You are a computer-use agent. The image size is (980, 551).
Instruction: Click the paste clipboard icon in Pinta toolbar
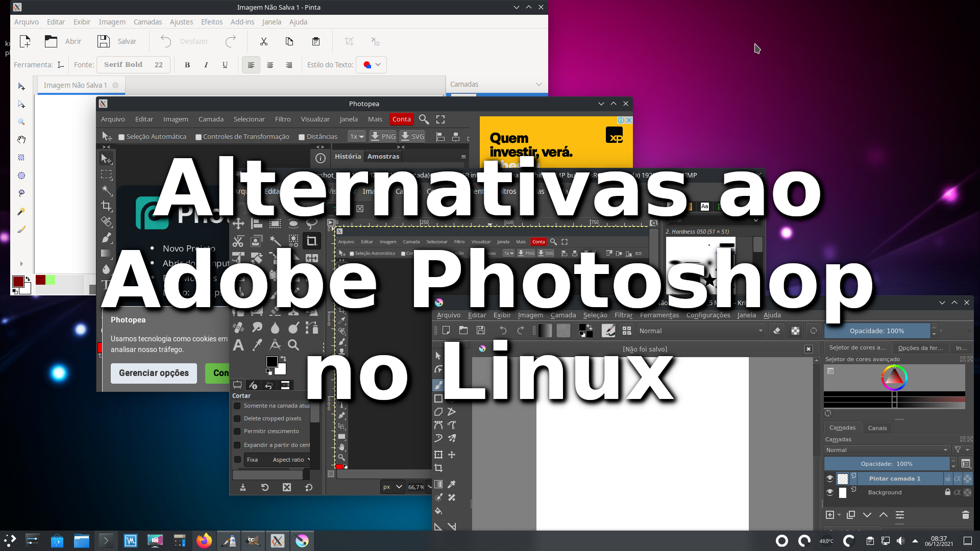pos(316,41)
